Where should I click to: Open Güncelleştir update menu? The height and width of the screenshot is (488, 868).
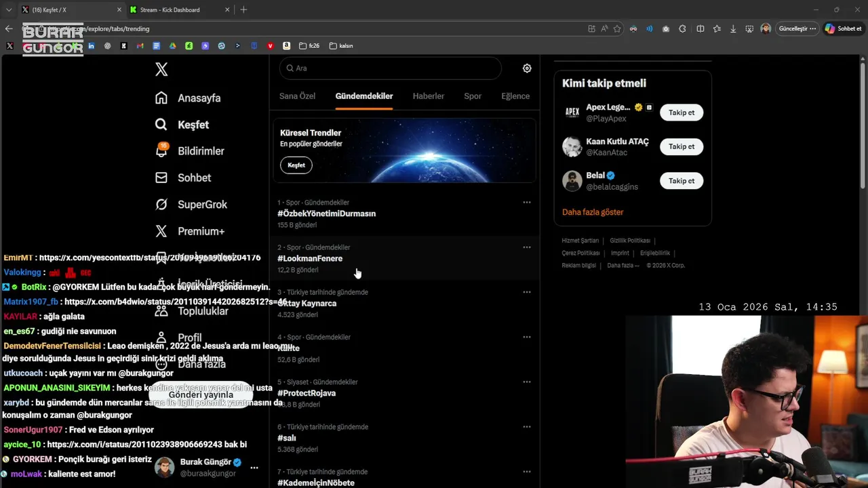797,28
